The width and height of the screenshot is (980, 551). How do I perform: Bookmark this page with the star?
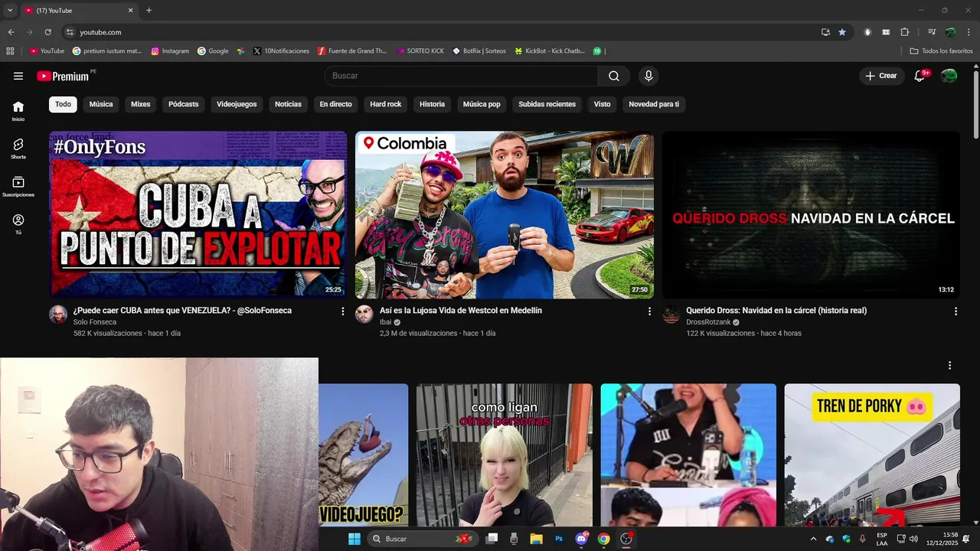tap(842, 32)
